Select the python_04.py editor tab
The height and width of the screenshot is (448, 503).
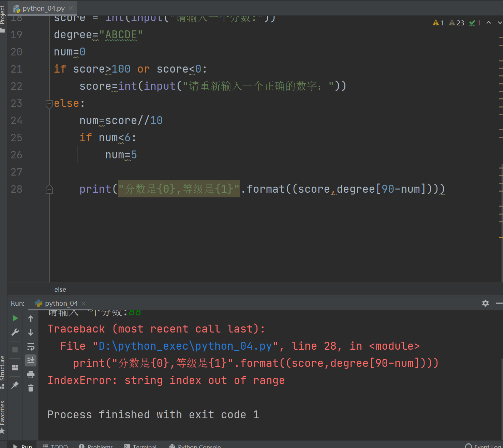point(43,8)
